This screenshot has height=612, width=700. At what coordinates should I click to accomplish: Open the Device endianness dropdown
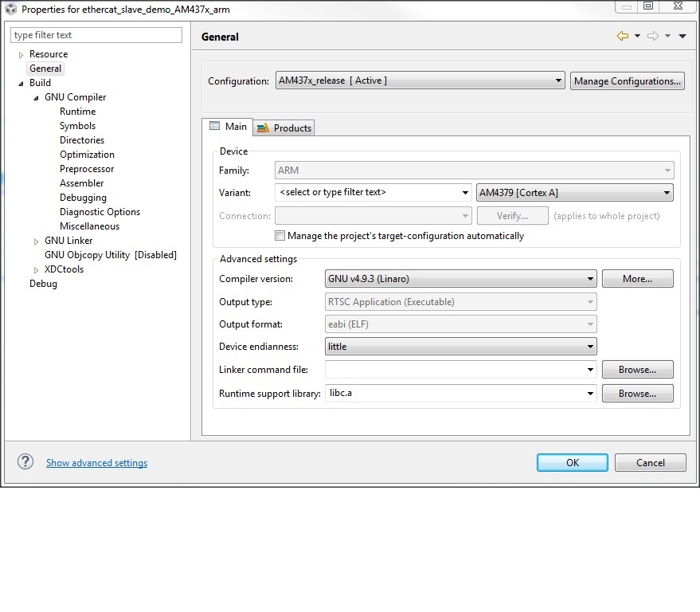[x=461, y=347]
